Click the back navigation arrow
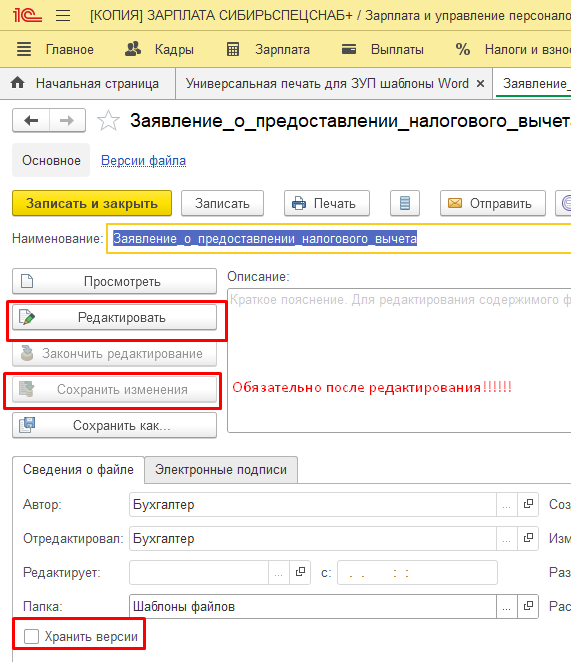This screenshot has width=571, height=662. click(31, 121)
